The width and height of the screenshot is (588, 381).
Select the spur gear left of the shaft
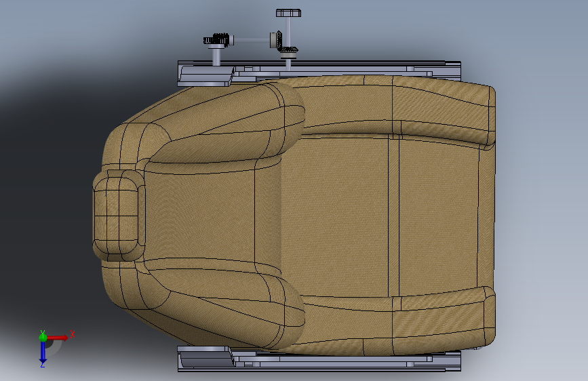click(216, 40)
